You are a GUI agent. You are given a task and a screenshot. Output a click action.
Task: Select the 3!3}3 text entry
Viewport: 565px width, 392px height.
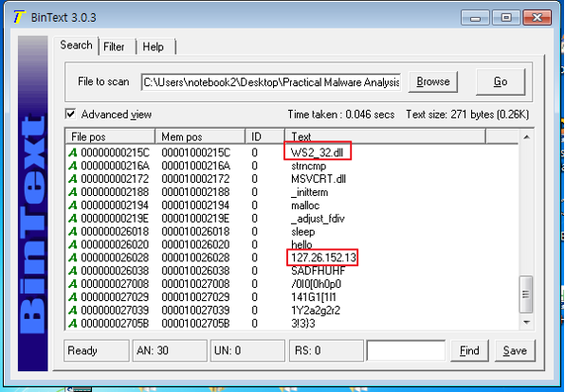(303, 323)
